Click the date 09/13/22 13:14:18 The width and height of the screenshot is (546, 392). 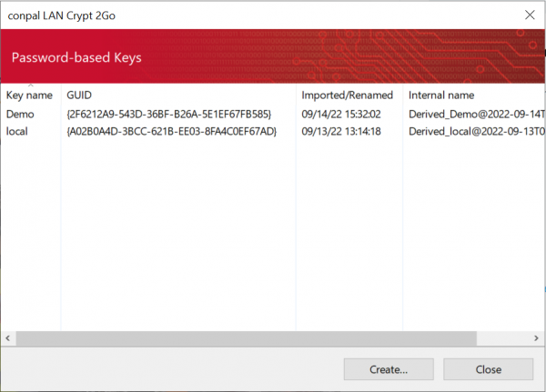341,131
